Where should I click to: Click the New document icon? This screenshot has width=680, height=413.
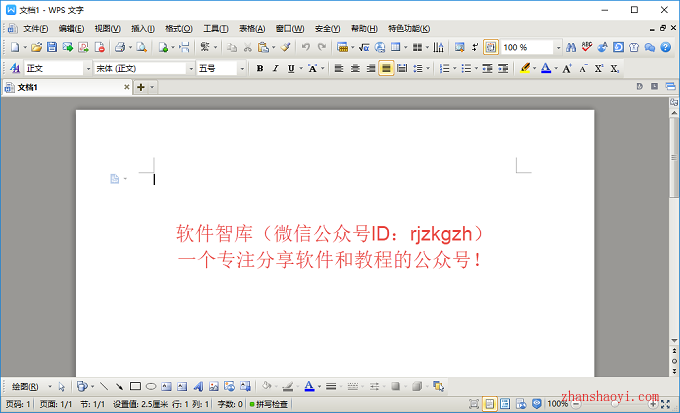[15, 47]
